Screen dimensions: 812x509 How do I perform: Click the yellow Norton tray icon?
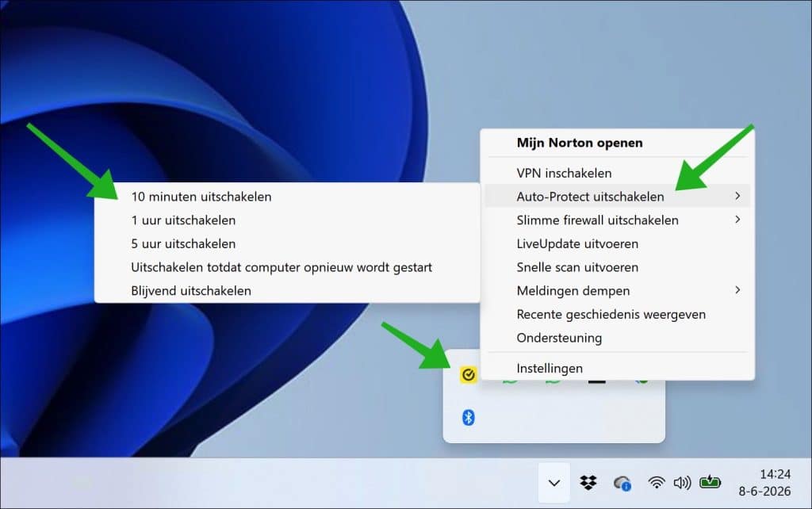[468, 374]
